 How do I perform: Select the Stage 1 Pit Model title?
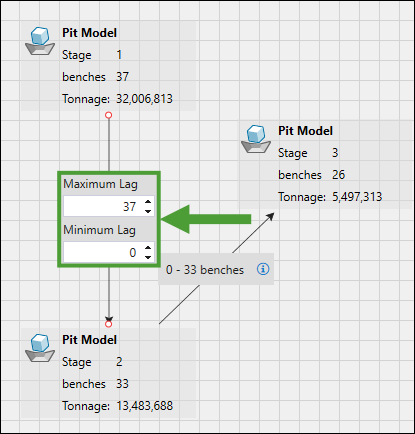[x=89, y=33]
